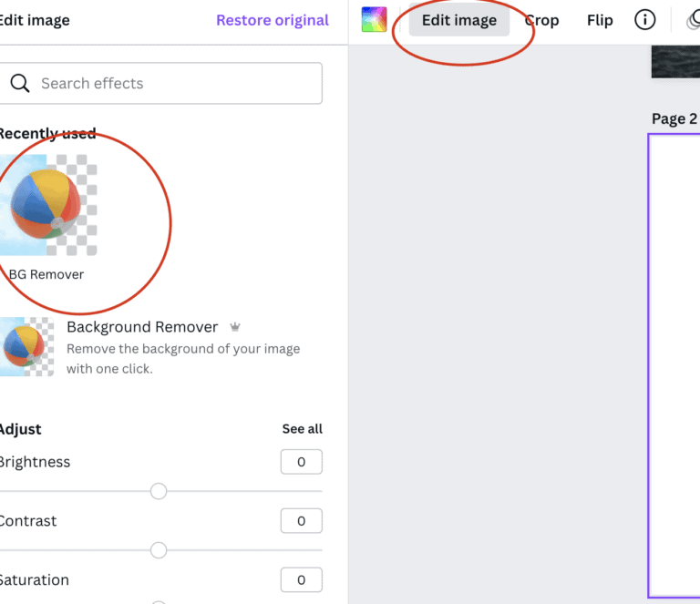Viewport: 700px width, 604px height.
Task: Click See all next to Adjust
Action: click(x=303, y=429)
